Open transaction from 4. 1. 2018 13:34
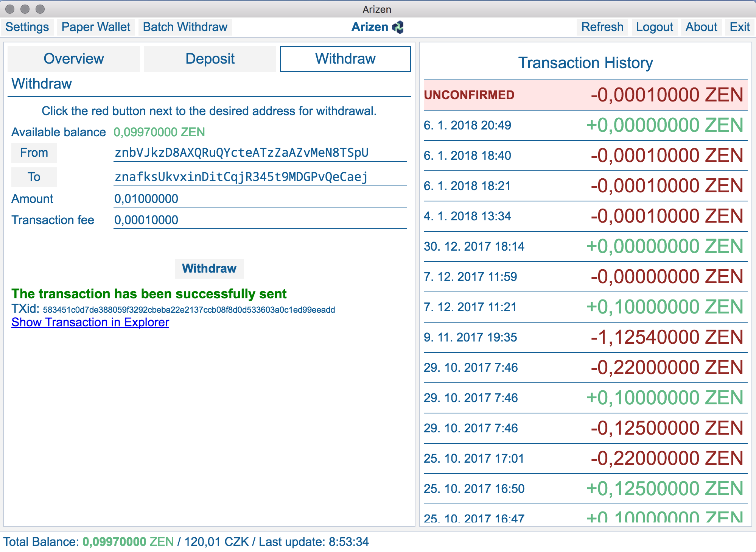 [x=586, y=216]
